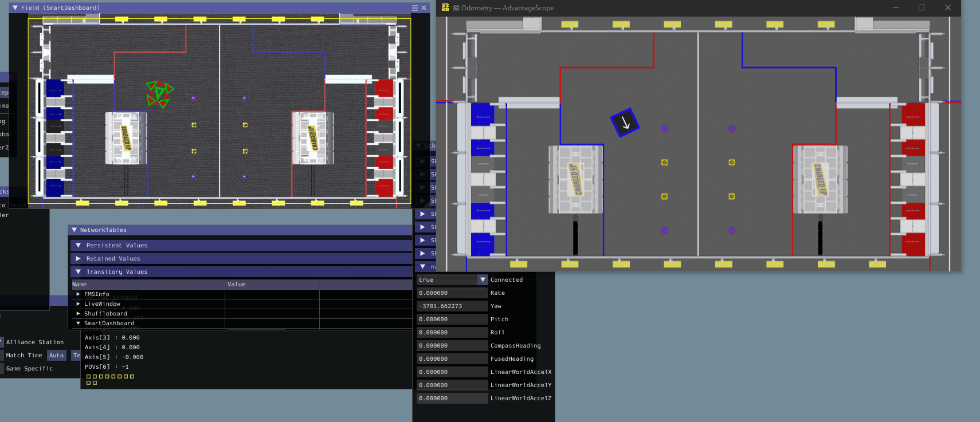The width and height of the screenshot is (980, 422).
Task: Click the Rate value field
Action: [452, 293]
